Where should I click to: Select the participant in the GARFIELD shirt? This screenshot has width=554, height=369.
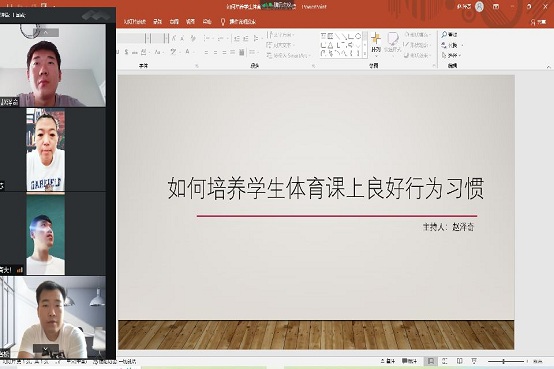click(46, 150)
